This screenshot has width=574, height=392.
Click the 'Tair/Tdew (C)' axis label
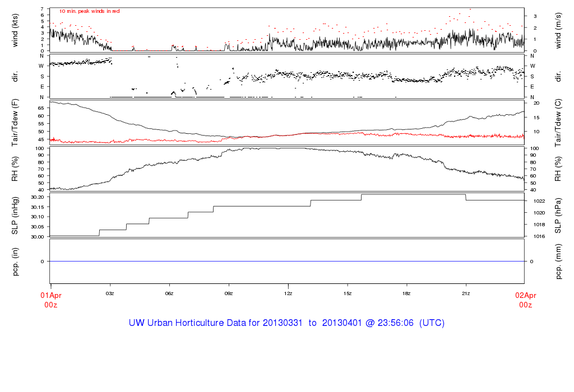(558, 123)
